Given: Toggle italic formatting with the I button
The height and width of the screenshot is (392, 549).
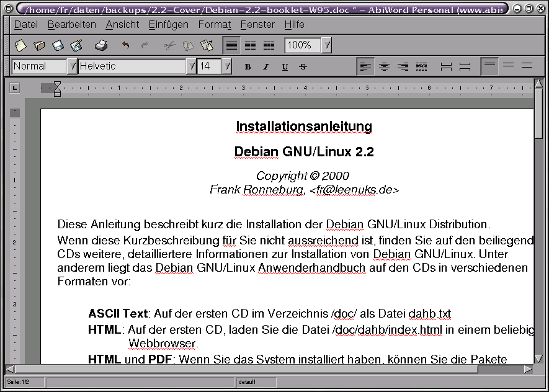Looking at the screenshot, I should tap(266, 66).
